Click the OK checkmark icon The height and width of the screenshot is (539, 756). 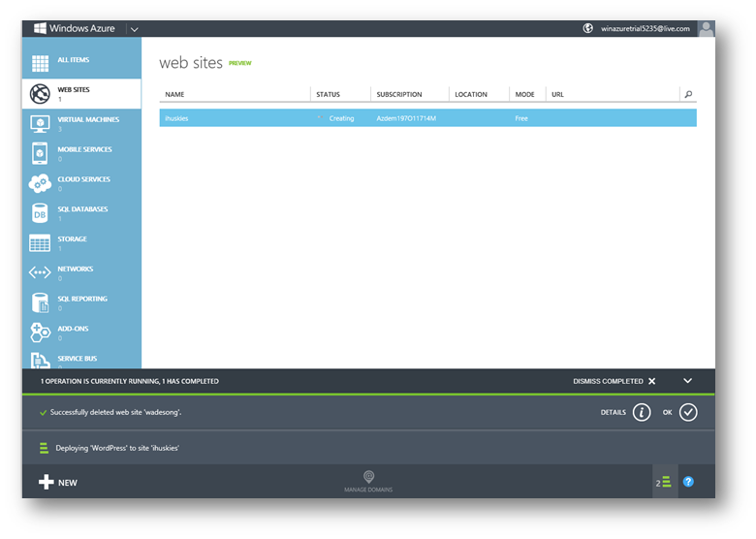tap(688, 412)
